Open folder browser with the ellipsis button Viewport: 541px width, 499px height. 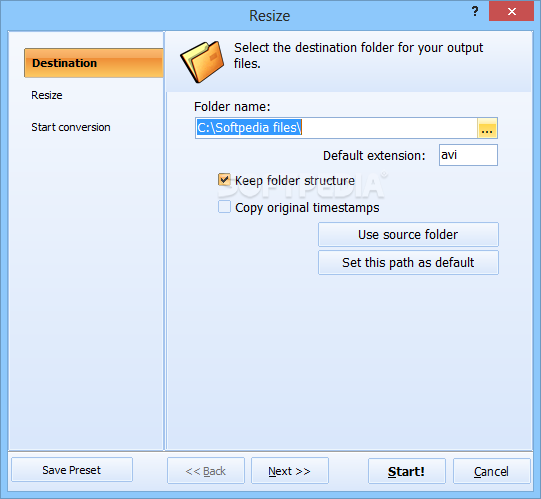point(487,128)
